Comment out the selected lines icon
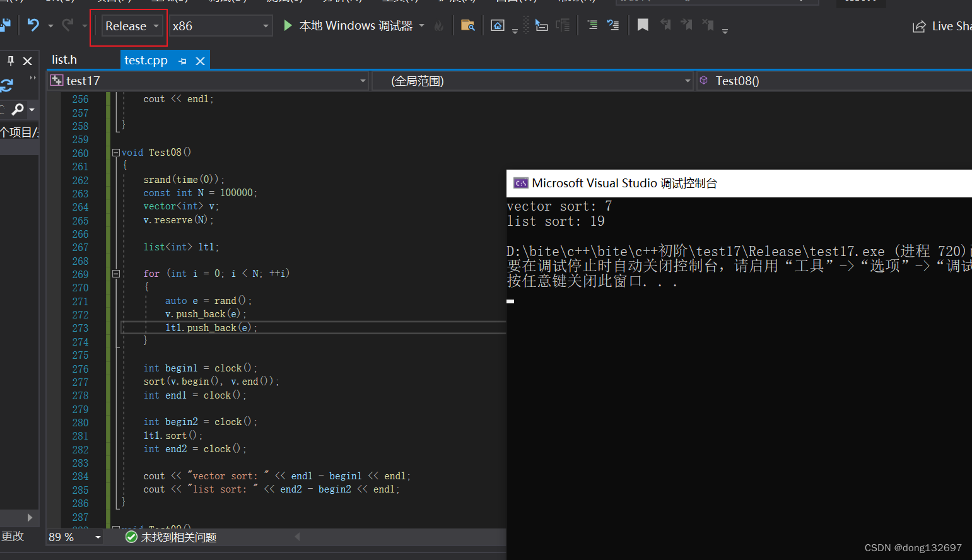This screenshot has height=560, width=972. click(592, 25)
